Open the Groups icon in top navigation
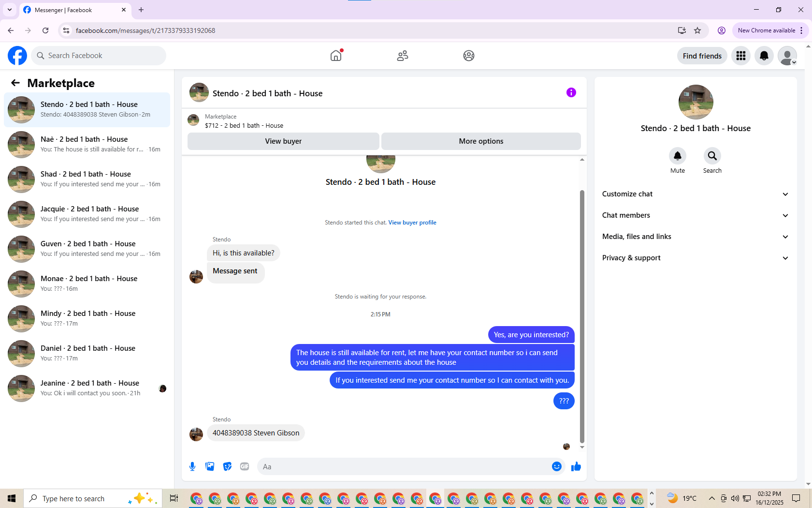The image size is (812, 508). 469,56
